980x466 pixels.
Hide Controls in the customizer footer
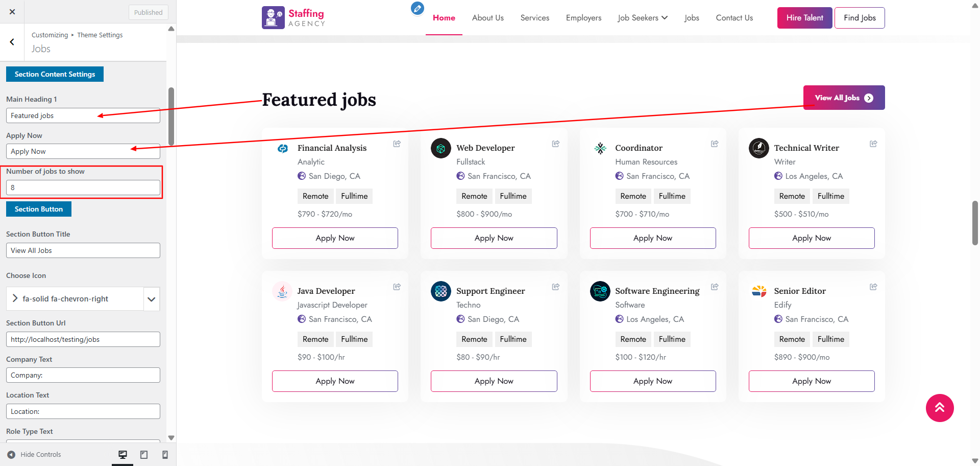coord(34,455)
